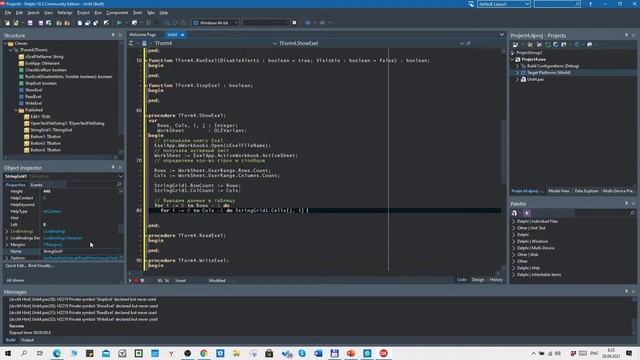Expand Delphi | Individual Files palette category
640x360 pixels.
[513, 221]
